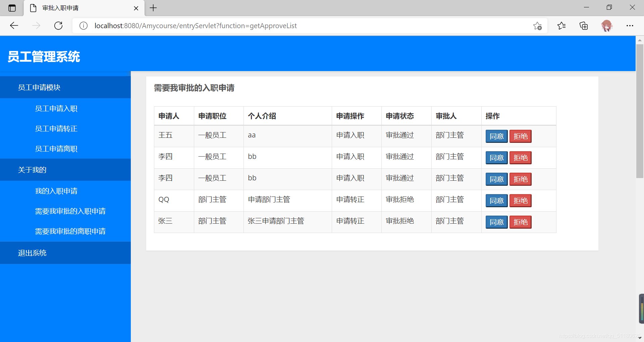Click the browser back navigation arrow

(14, 25)
